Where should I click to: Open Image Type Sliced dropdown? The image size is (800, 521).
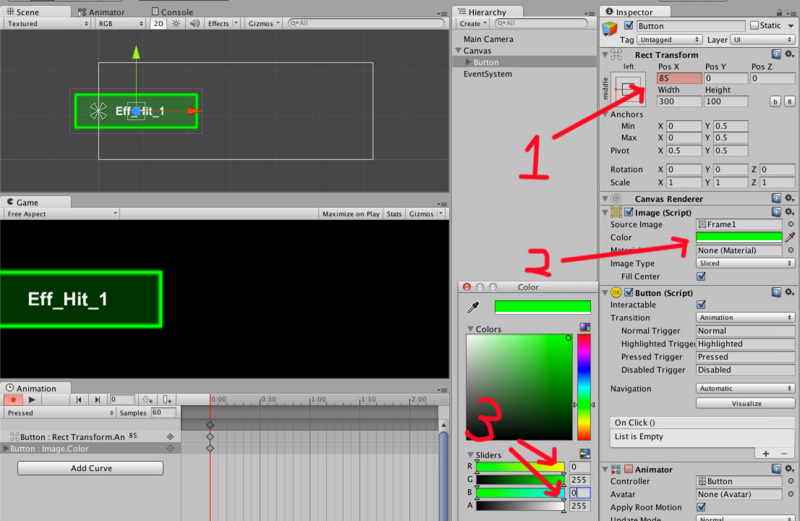click(745, 263)
